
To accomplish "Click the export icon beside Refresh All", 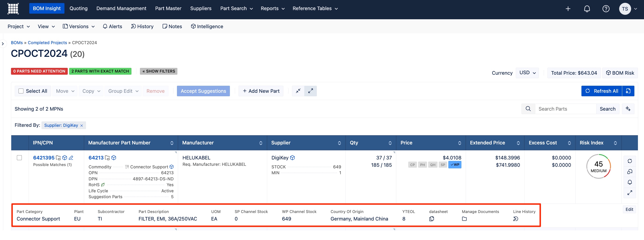I will 628,91.
